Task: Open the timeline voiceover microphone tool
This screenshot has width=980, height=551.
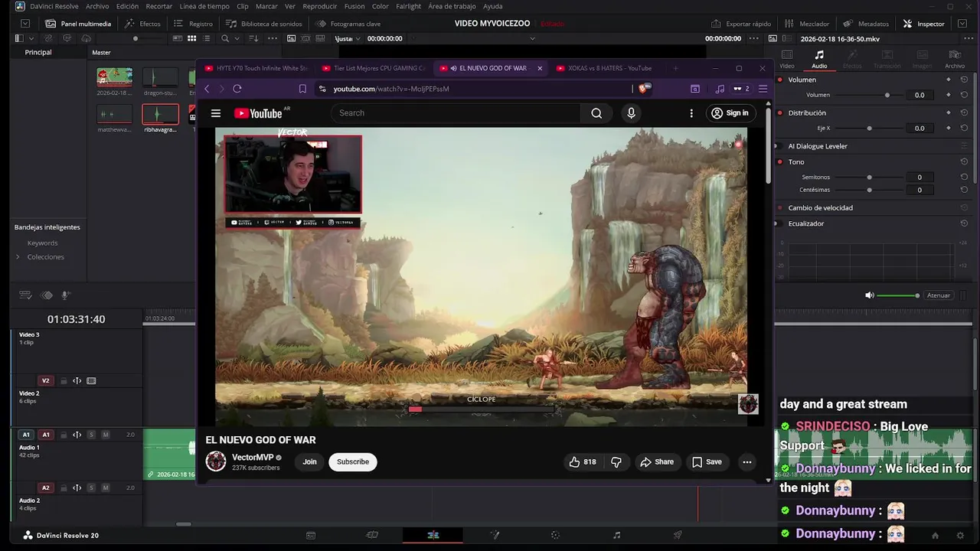Action: [x=65, y=295]
